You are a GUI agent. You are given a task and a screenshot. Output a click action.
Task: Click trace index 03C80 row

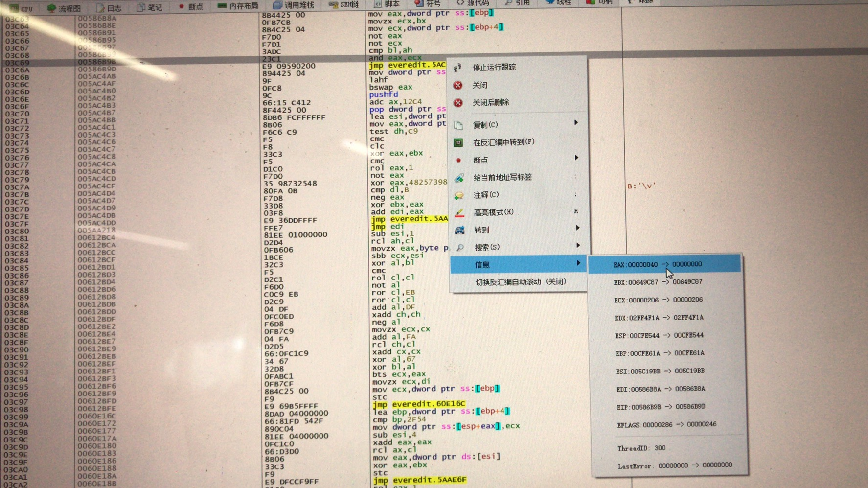17,231
